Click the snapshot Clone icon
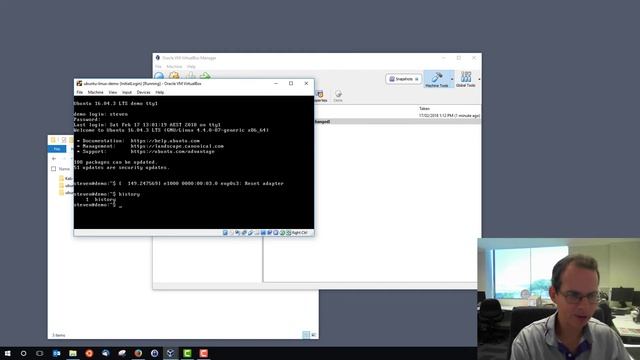Viewport: 640px width, 360px height. point(338,95)
